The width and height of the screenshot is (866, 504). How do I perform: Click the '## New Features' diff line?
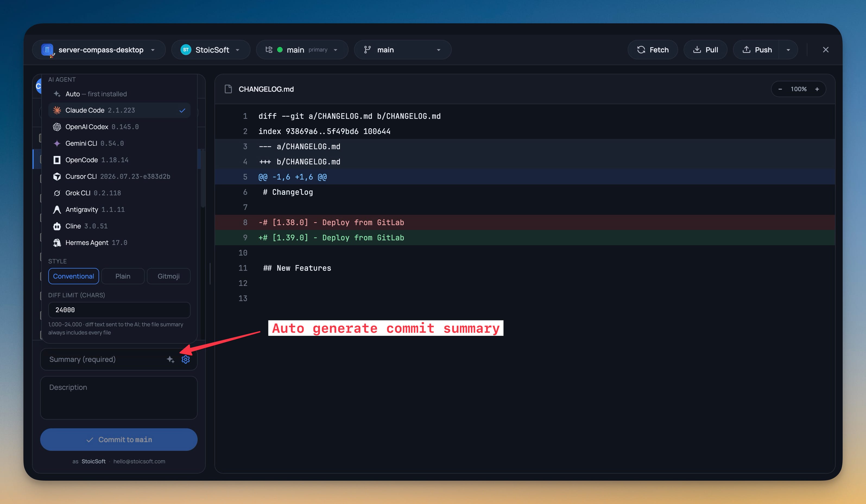pos(525,268)
